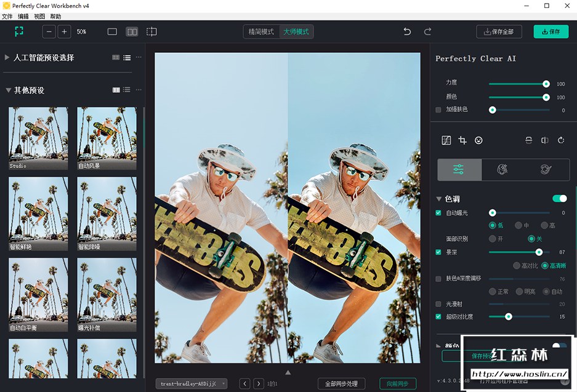Click 保存全部 button
Image resolution: width=577 pixels, height=392 pixels.
click(x=499, y=31)
